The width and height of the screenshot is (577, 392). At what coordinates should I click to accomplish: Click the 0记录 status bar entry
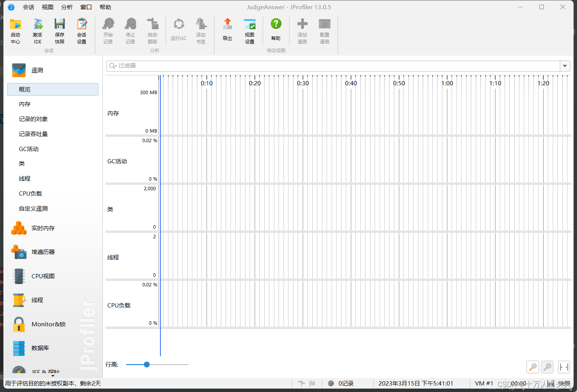click(346, 384)
